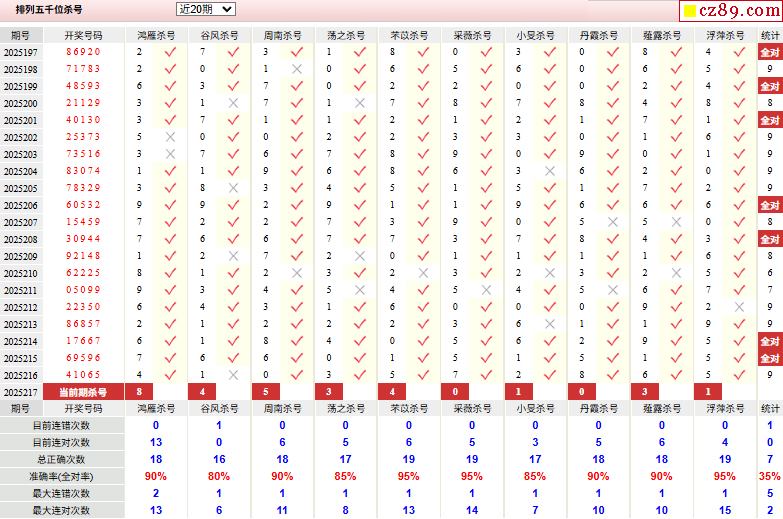
Task: Click the red 8 under 鸿雁杀号 for period 2025217
Action: [x=139, y=392]
